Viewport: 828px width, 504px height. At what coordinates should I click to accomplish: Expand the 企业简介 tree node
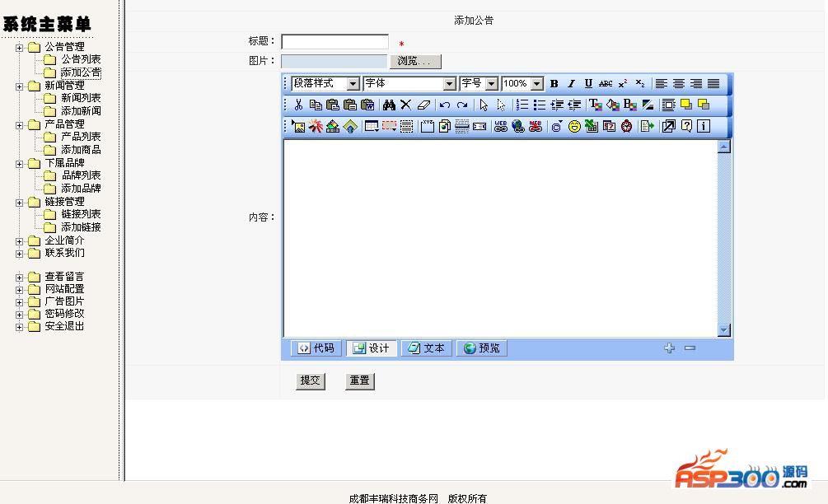pyautogui.click(x=20, y=241)
